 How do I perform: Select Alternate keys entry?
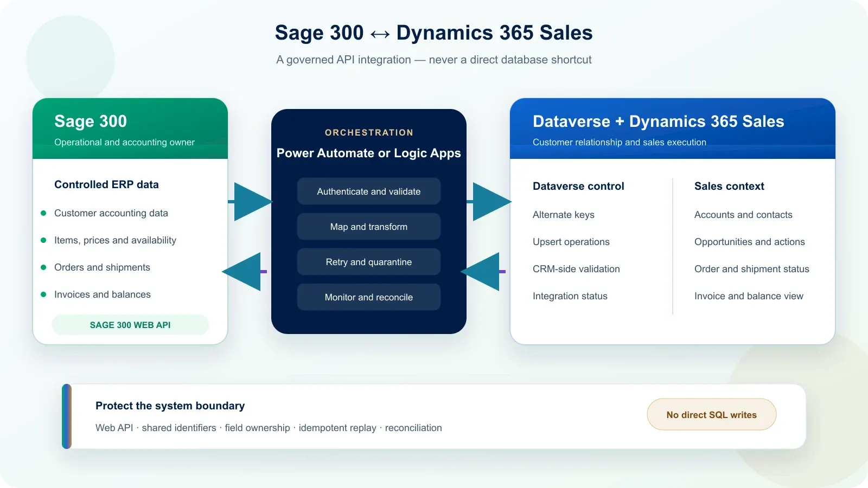[564, 215]
